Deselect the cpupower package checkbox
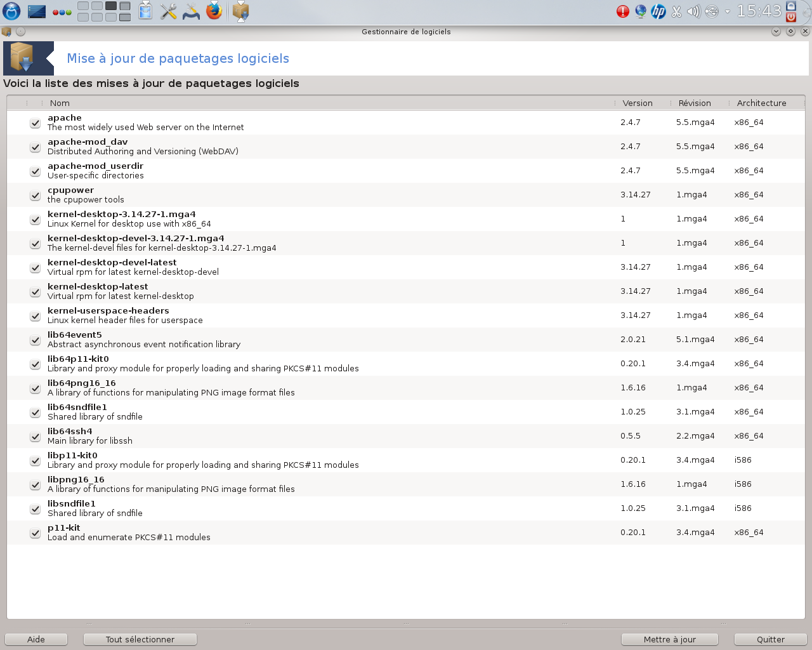812x650 pixels. coord(36,196)
